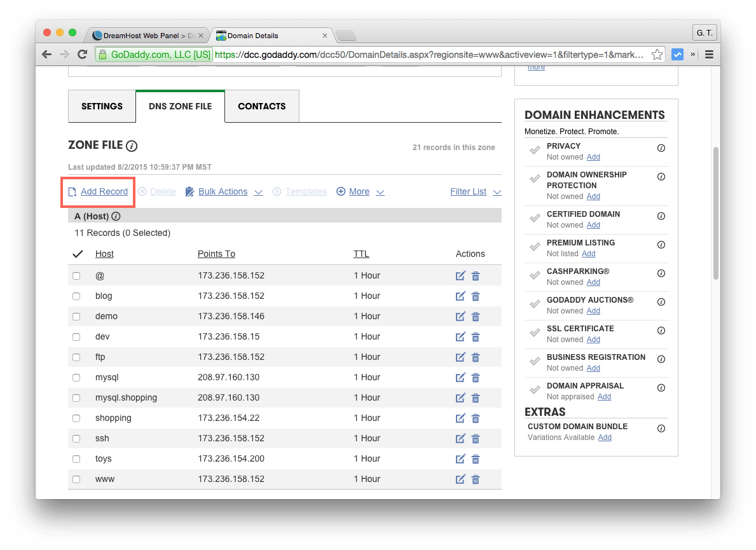Delete the toys A record
756x550 pixels.
476,458
